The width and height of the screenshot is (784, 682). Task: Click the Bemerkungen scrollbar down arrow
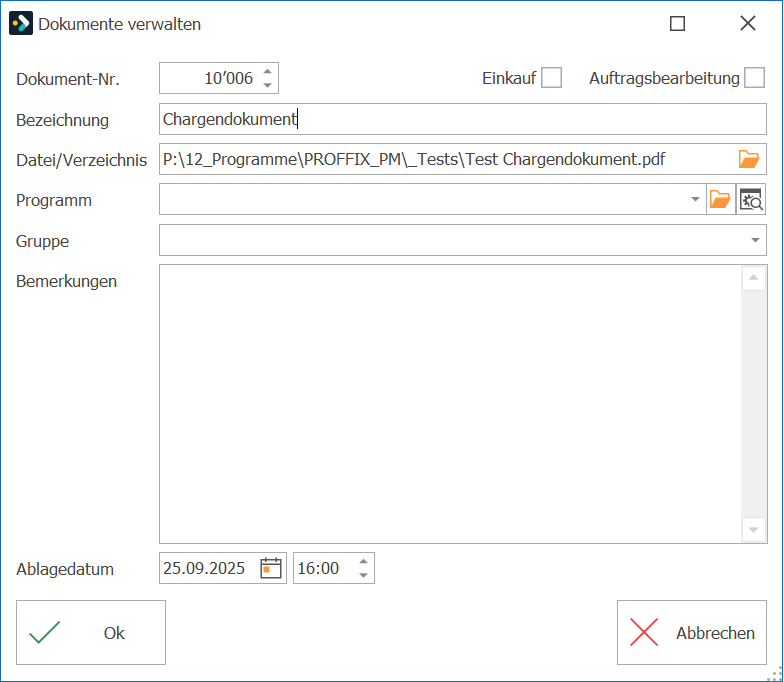[754, 530]
